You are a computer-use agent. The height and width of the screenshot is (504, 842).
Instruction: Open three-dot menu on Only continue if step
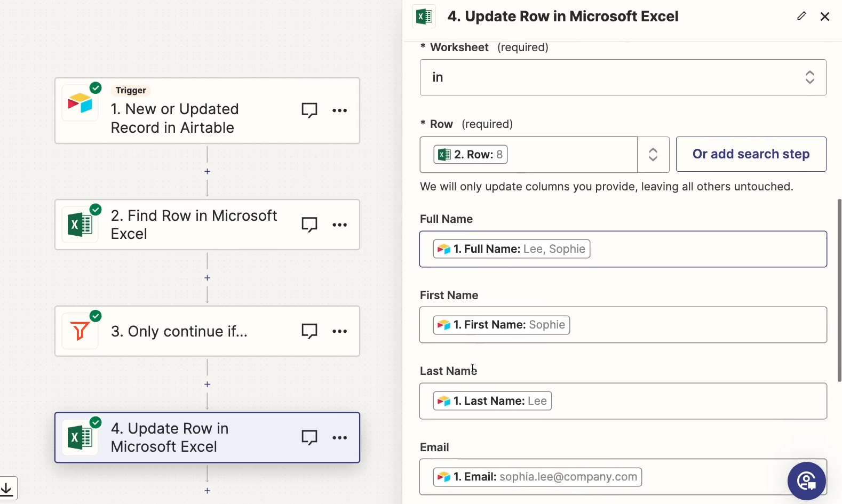340,331
